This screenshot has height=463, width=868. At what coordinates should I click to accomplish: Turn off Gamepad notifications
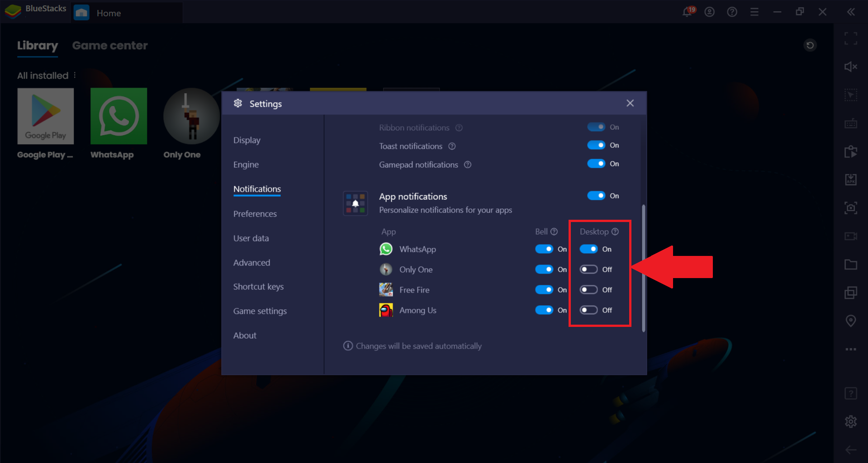[596, 164]
